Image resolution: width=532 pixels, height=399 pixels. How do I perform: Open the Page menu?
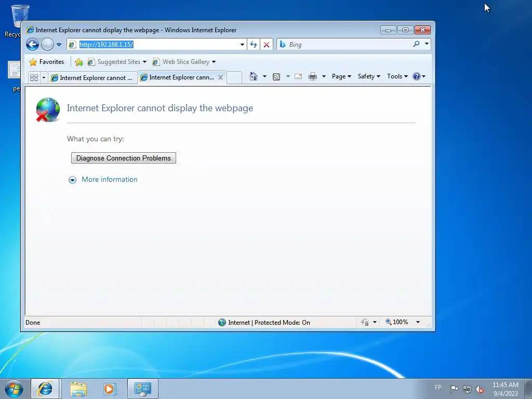[341, 76]
